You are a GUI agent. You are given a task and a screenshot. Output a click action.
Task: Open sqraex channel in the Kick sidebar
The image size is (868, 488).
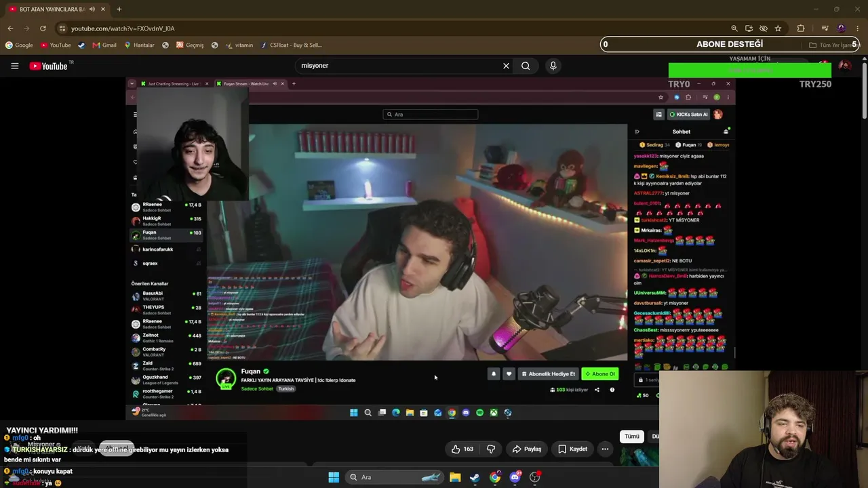167,263
